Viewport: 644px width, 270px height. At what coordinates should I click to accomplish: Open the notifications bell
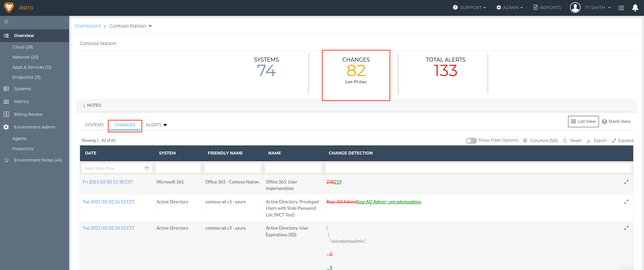(635, 8)
